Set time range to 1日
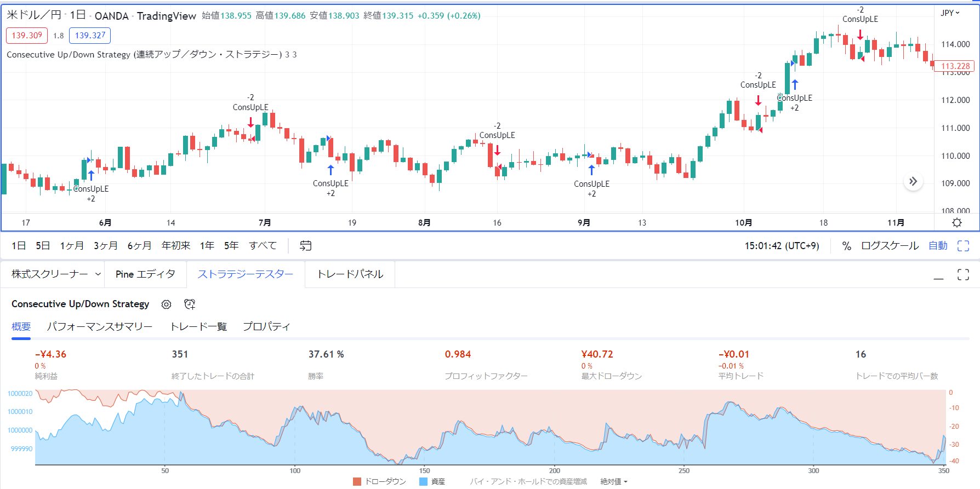 pos(19,246)
